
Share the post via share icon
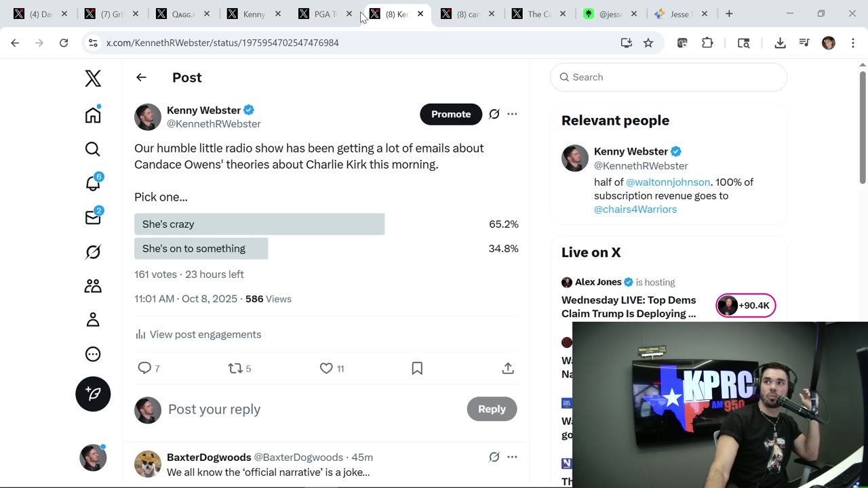pos(508,368)
